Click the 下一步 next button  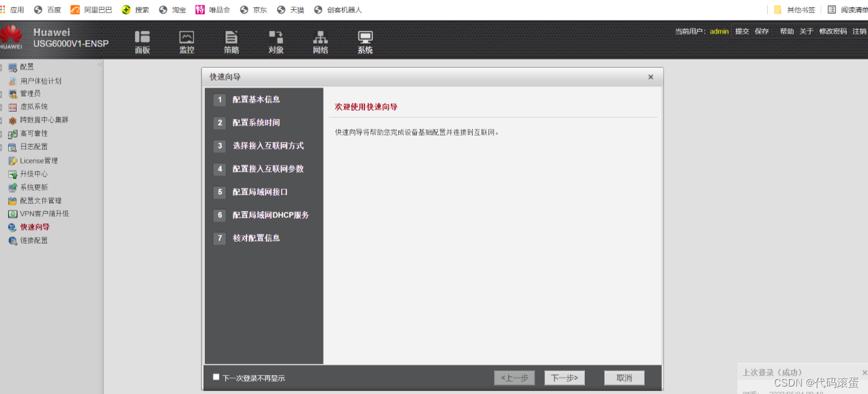[564, 378]
